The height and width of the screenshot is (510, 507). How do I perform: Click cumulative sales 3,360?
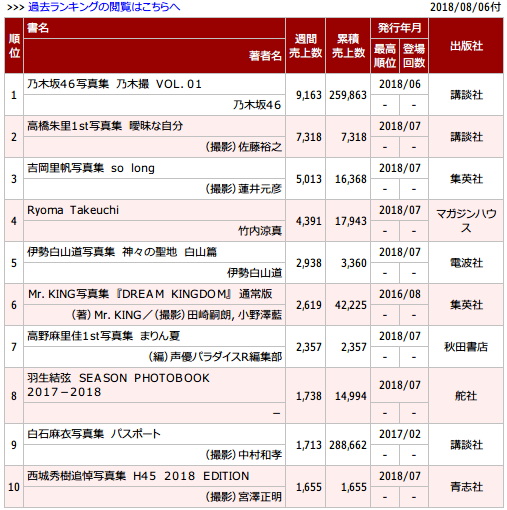[x=354, y=263]
